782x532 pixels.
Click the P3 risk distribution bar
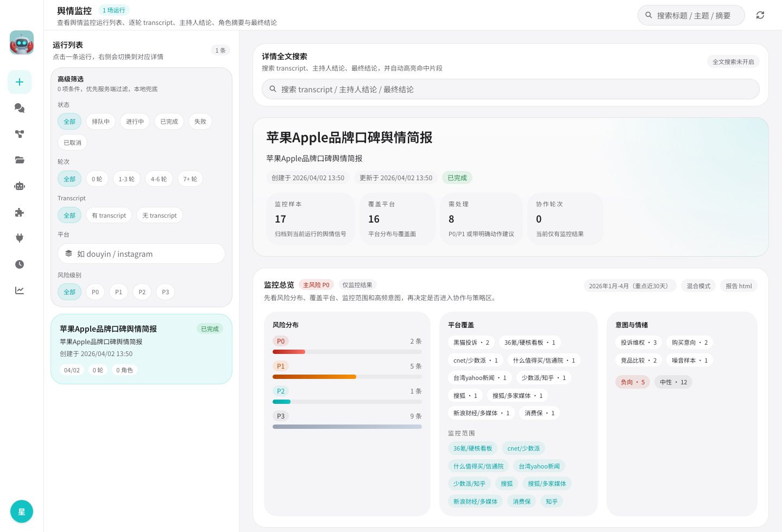347,427
